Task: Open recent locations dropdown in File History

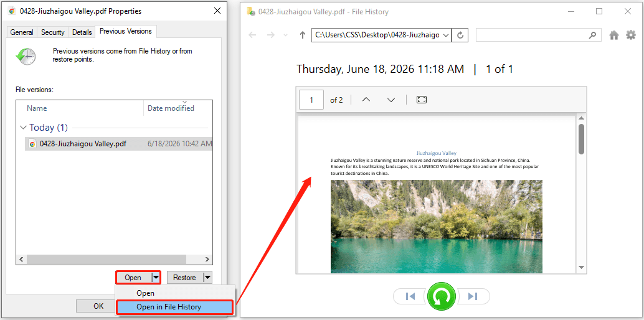Action: pyautogui.click(x=286, y=35)
